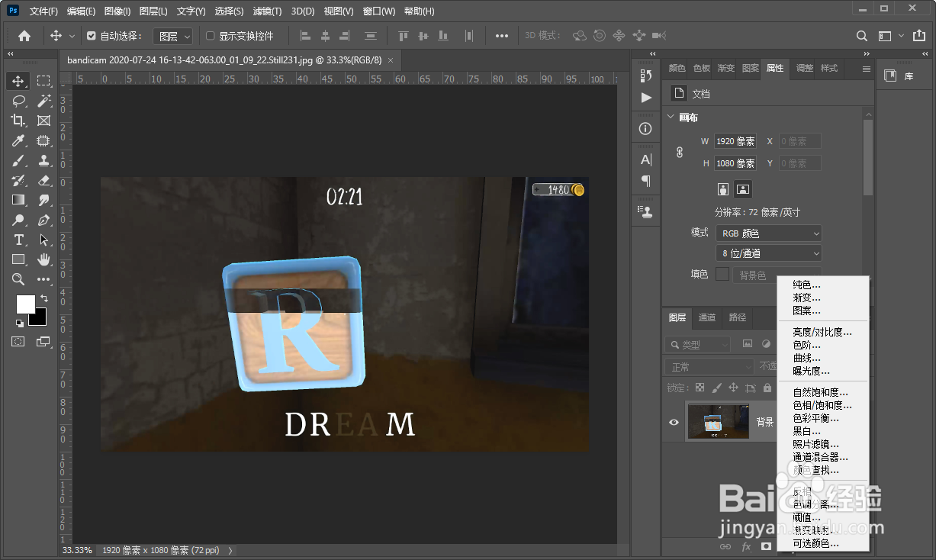The width and height of the screenshot is (936, 560).
Task: Open the 8 位/通道 bit depth dropdown
Action: tap(768, 253)
